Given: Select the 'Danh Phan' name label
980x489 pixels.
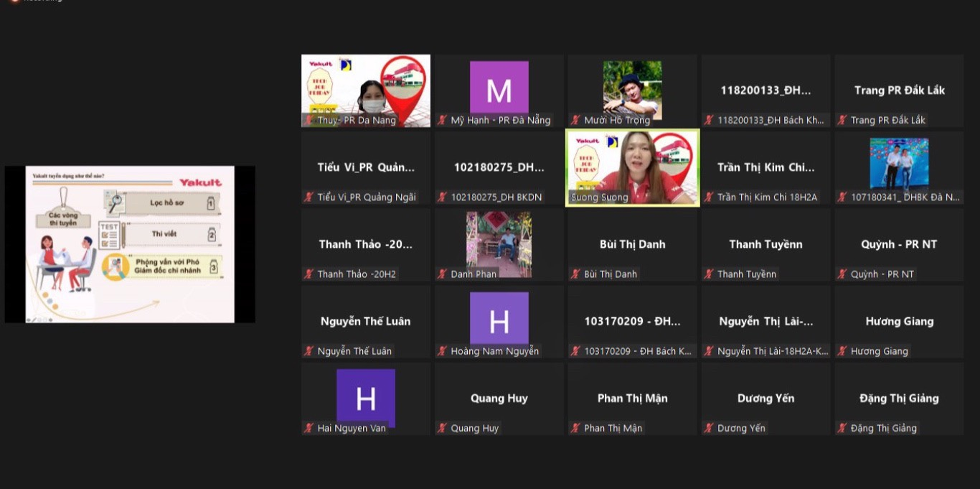Looking at the screenshot, I should [x=473, y=274].
